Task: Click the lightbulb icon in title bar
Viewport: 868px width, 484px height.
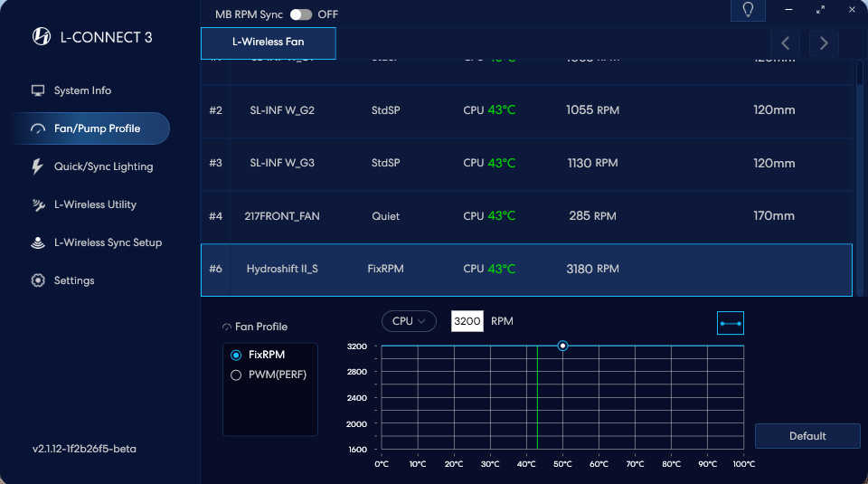Action: pyautogui.click(x=748, y=10)
